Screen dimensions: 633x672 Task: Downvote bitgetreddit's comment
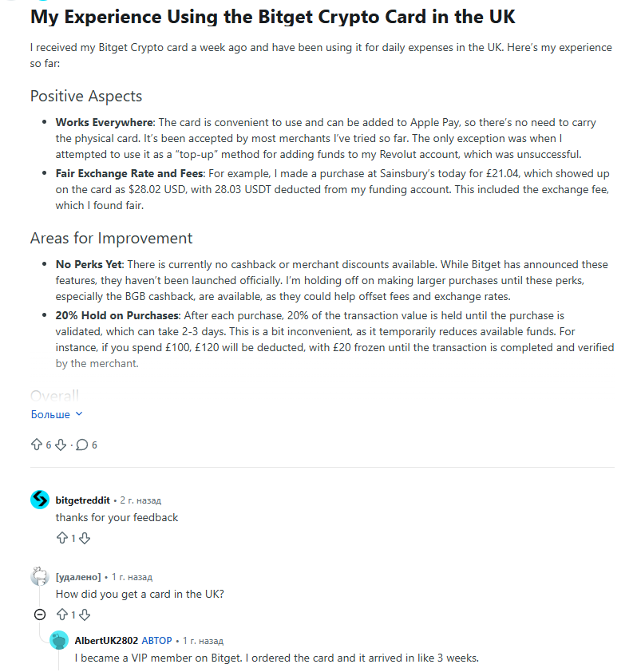point(85,538)
